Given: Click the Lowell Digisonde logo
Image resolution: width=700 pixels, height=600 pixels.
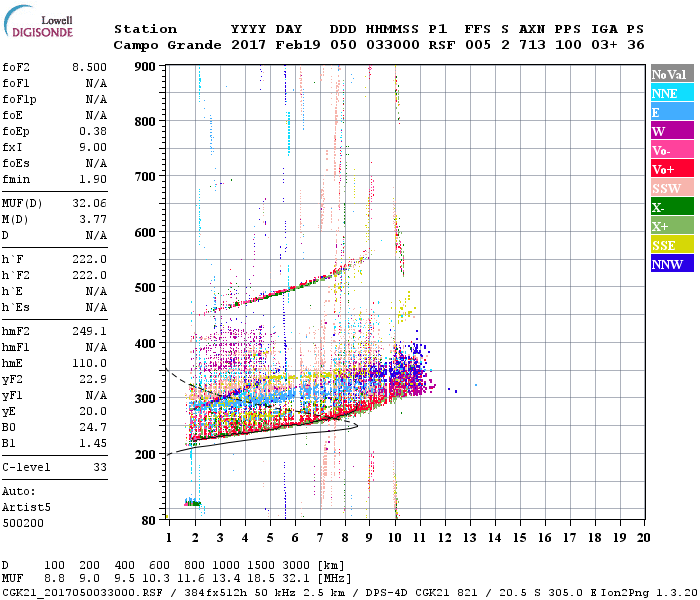Looking at the screenshot, I should pos(38,21).
